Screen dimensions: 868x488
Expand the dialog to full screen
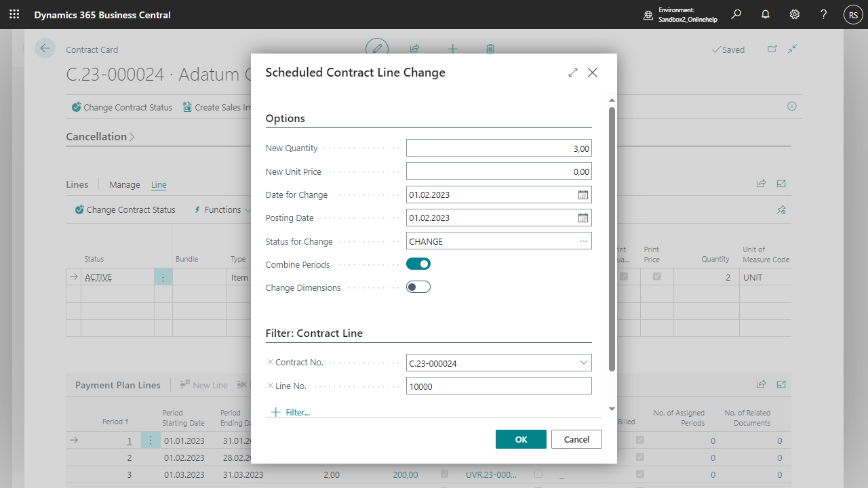[573, 73]
